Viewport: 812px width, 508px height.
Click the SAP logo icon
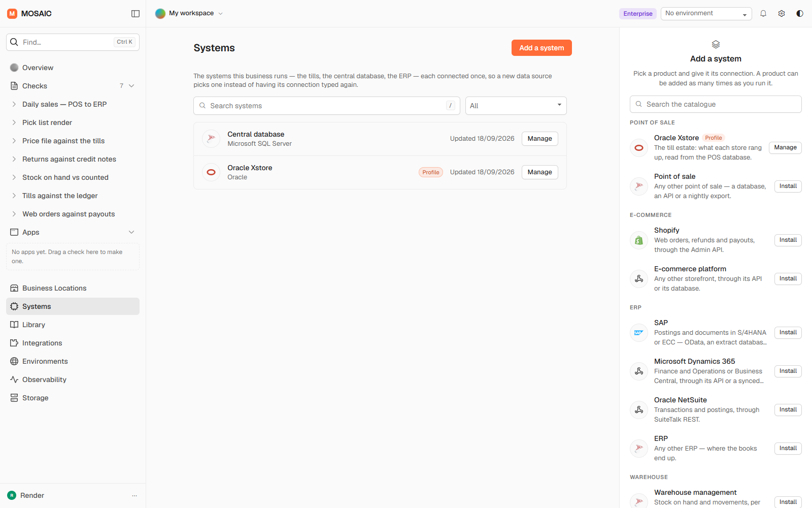(639, 333)
